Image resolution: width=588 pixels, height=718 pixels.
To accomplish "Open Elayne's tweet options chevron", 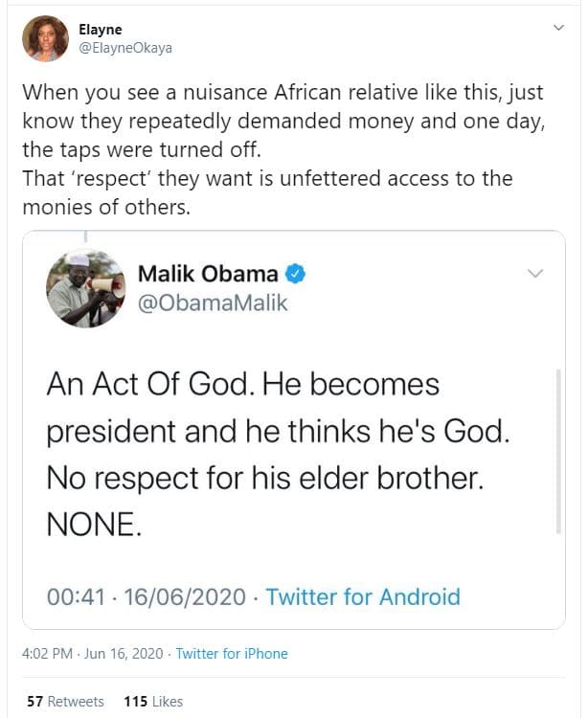I will 559,29.
